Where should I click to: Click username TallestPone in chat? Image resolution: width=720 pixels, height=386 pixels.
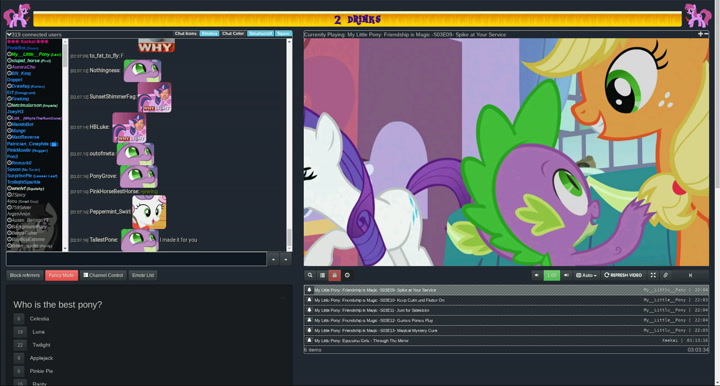[x=104, y=240]
